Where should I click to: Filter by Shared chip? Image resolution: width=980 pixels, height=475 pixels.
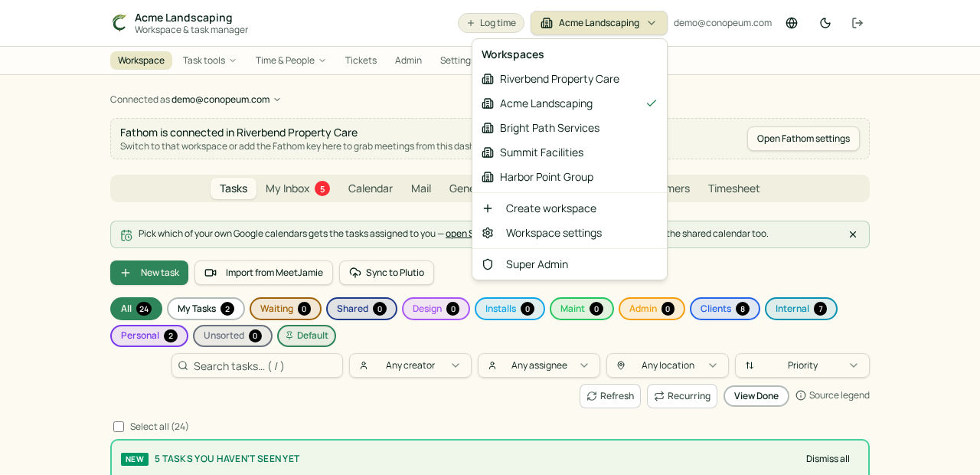tap(361, 309)
